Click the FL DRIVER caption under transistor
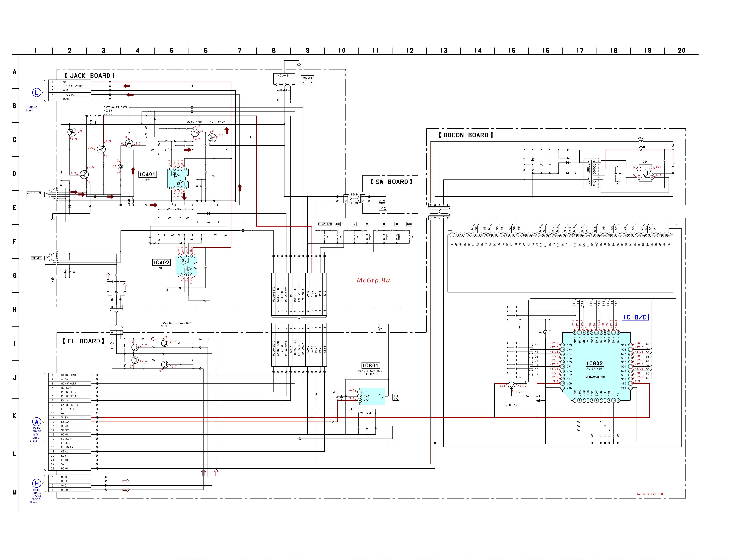Viewport: 745px width, 560px height. point(511,405)
